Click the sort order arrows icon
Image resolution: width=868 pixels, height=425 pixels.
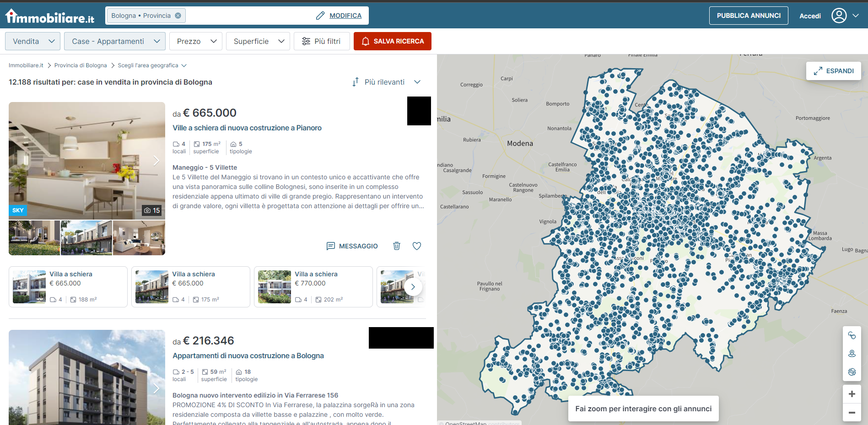356,82
